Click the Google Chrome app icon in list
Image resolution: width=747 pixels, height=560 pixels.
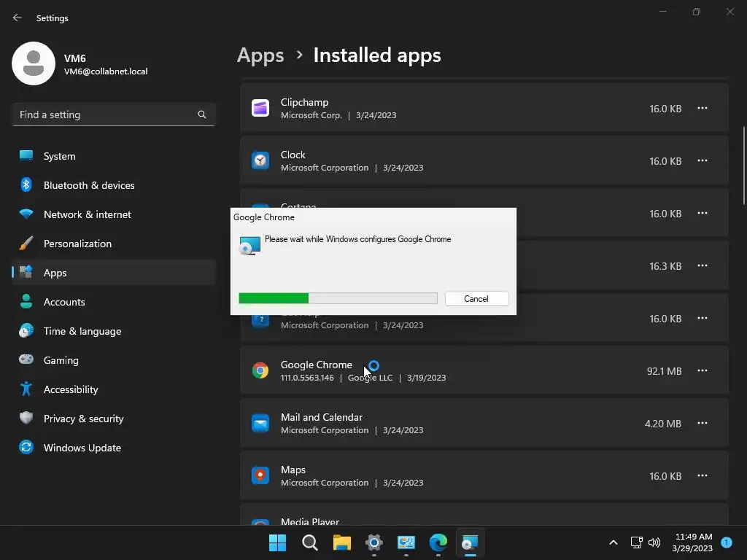[x=260, y=370]
